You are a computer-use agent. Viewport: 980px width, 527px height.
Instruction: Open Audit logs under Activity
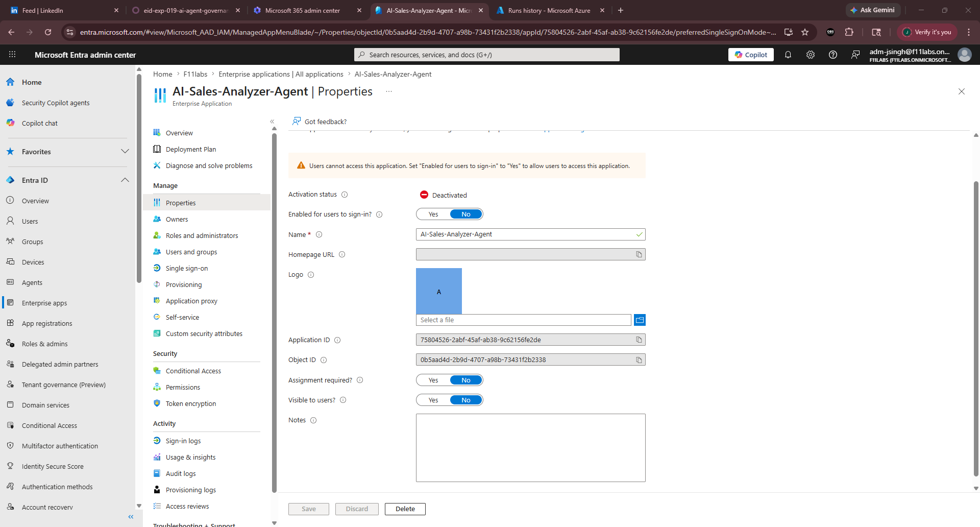(181, 473)
